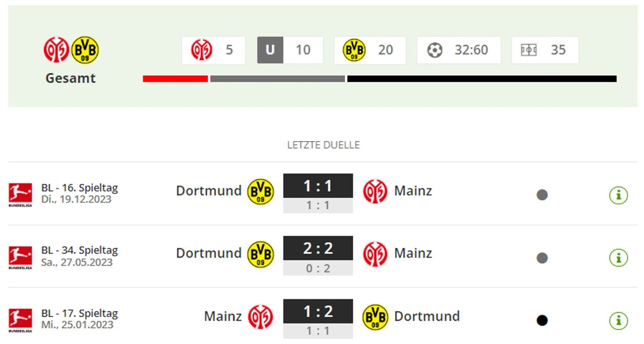This screenshot has width=644, height=344.
Task: Open info icon for 19.12.2023 match
Action: (618, 195)
